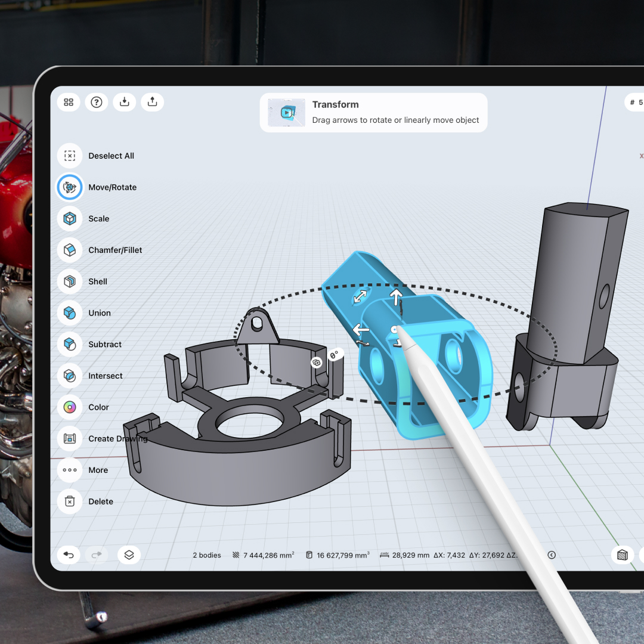The image size is (644, 644).
Task: Apply the Union boolean tool
Action: coord(85,313)
